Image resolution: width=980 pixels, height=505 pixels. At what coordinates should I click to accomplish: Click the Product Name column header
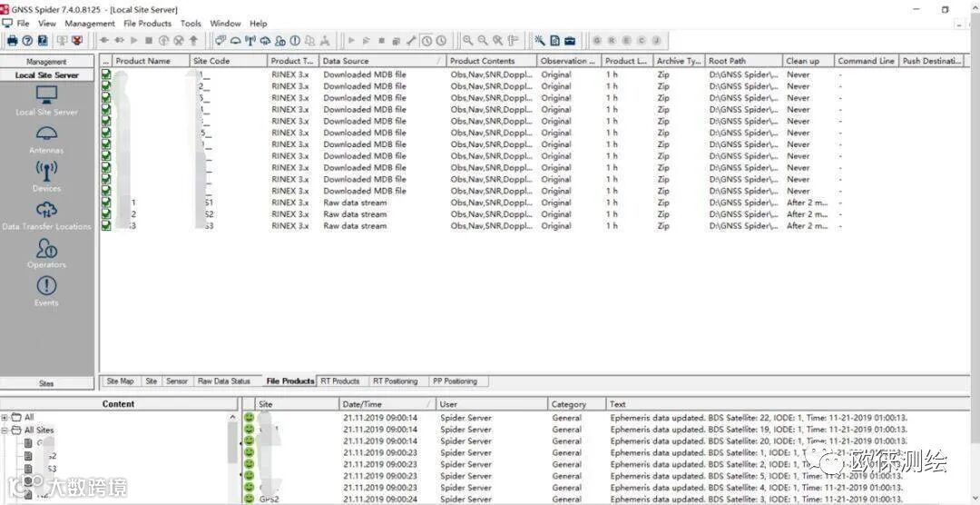151,62
